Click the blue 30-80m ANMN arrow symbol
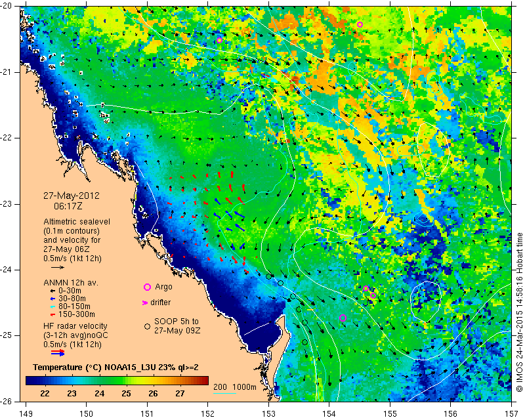Viewport: 525px width, 420px height. tap(52, 299)
